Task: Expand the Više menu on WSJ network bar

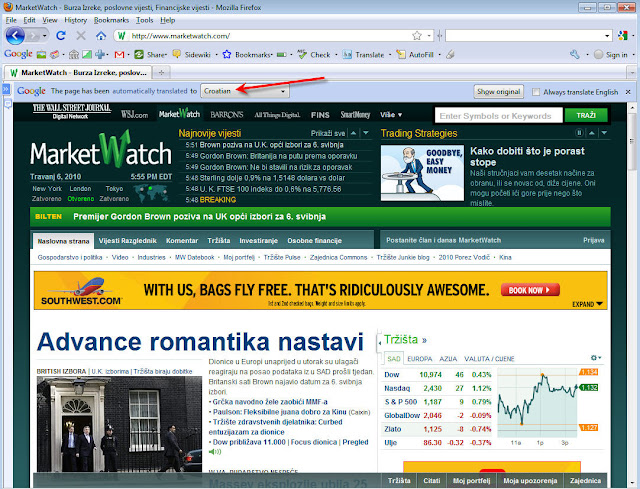Action: [391, 115]
